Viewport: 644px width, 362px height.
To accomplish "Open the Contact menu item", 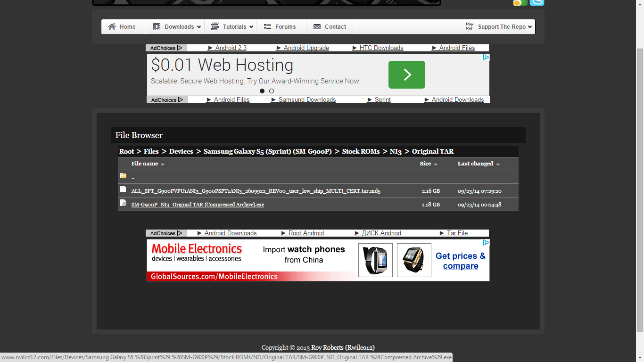I will [x=331, y=27].
